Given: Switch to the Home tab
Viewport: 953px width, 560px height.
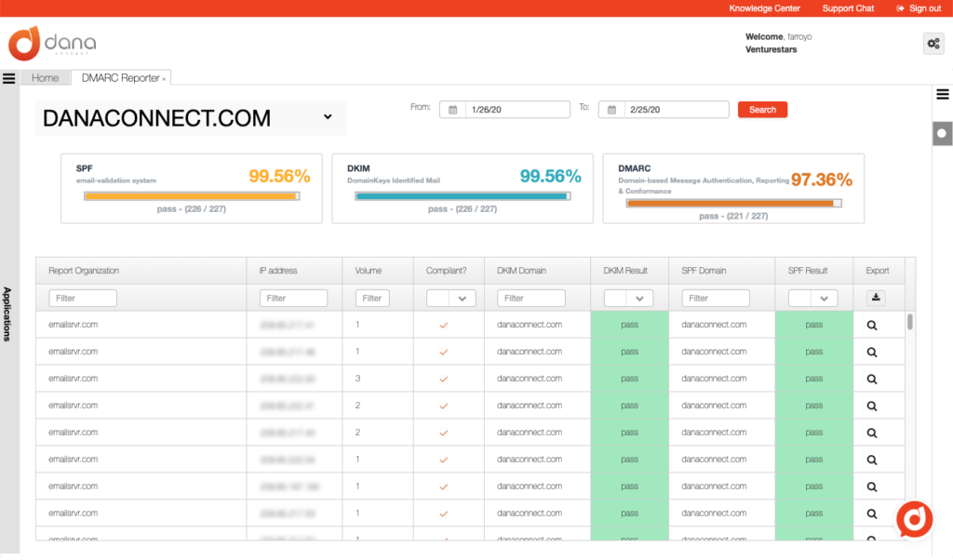Looking at the screenshot, I should [45, 78].
